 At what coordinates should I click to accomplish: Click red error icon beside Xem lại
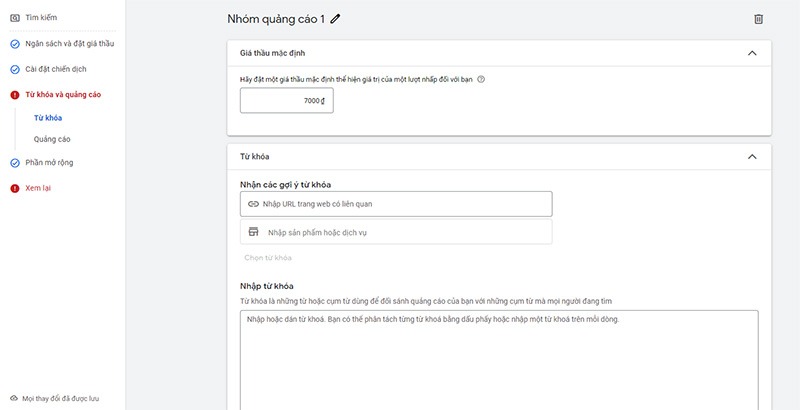pos(14,187)
